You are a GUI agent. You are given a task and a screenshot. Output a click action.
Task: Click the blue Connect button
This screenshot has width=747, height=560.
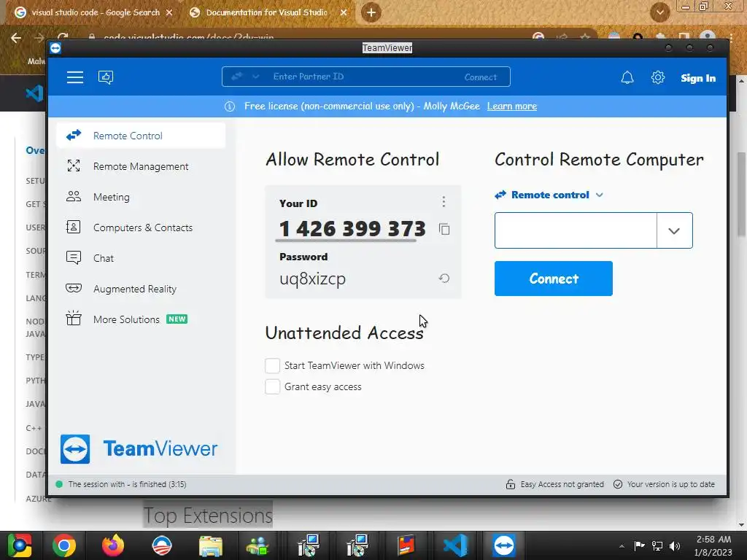554,279
